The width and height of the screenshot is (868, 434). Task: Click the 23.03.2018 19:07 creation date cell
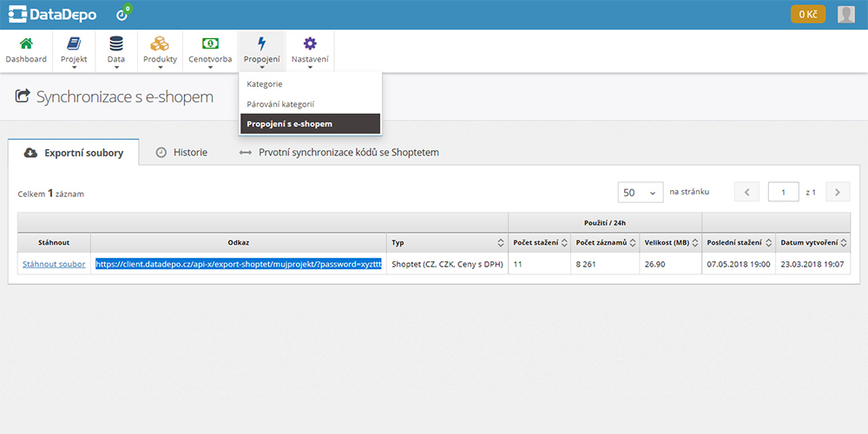point(813,264)
